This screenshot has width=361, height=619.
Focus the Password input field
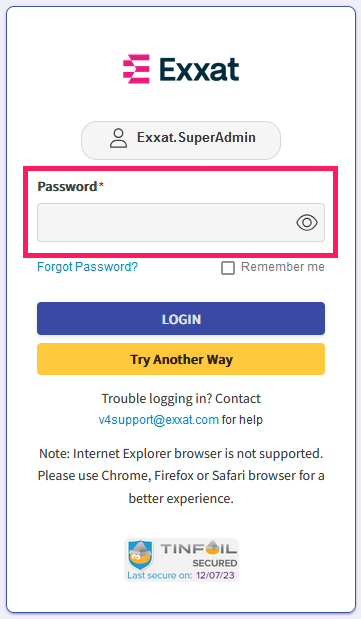(x=181, y=223)
